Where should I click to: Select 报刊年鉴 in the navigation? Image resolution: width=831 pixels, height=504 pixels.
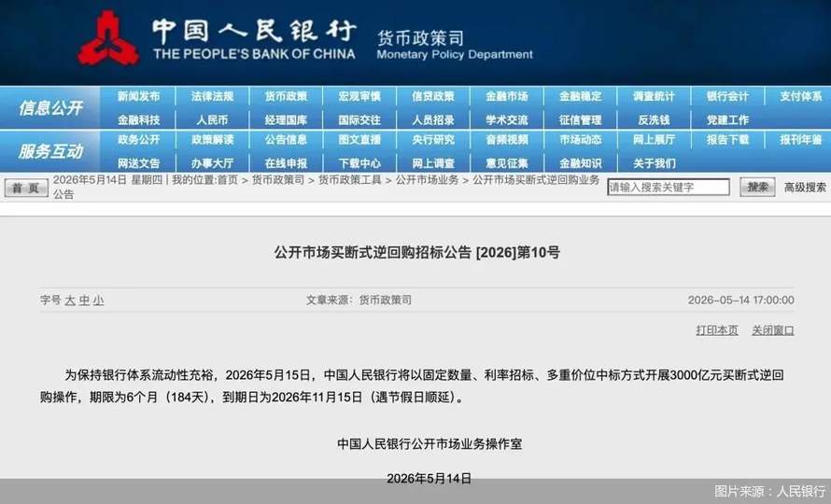tap(801, 140)
